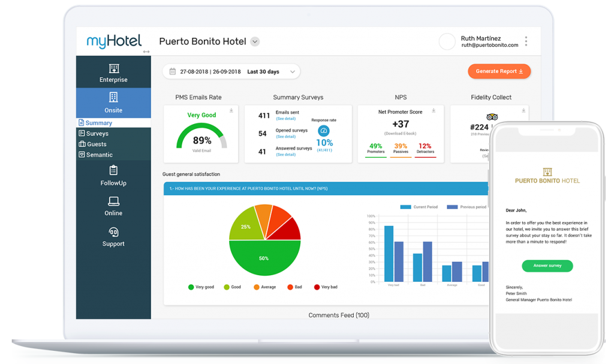Open See detail link under Opened surveys
The width and height of the screenshot is (614, 364).
pos(286,137)
